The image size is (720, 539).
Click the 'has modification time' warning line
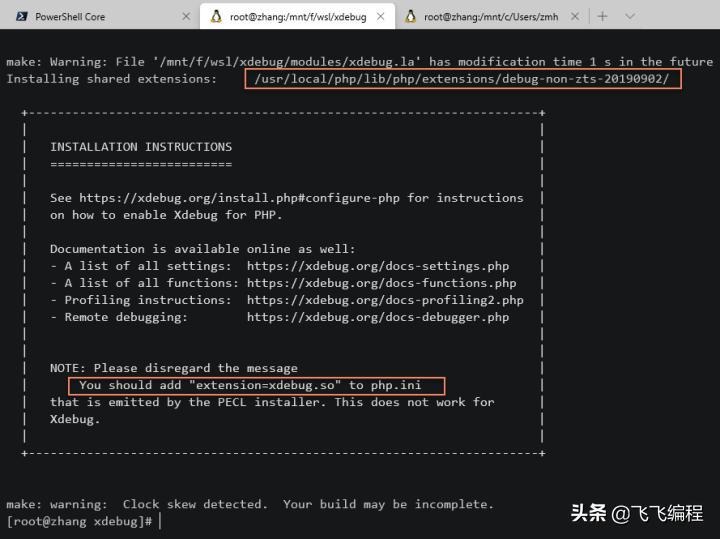[360, 62]
